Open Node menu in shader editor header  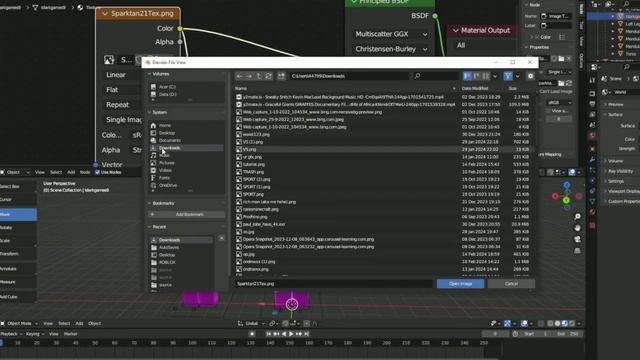coord(85,172)
